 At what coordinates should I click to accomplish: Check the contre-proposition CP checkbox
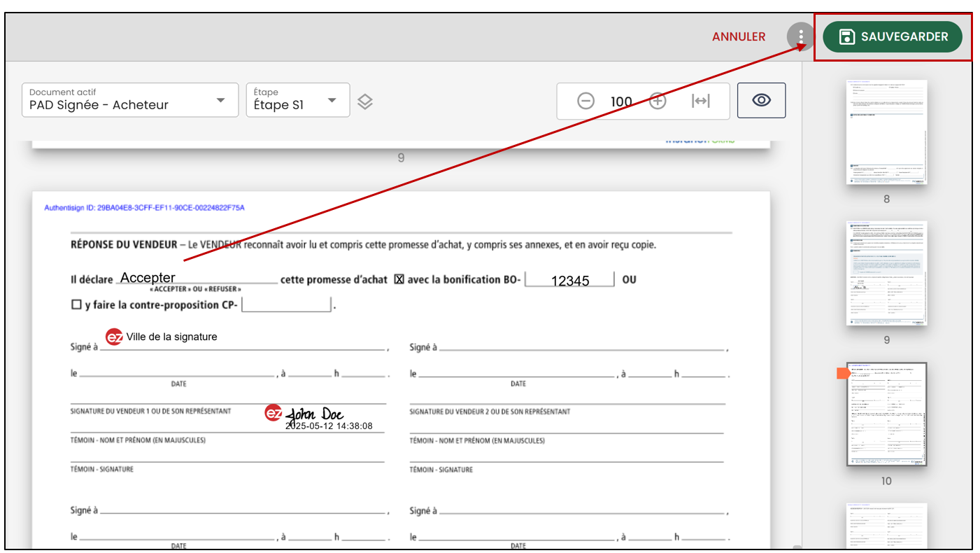click(x=76, y=305)
